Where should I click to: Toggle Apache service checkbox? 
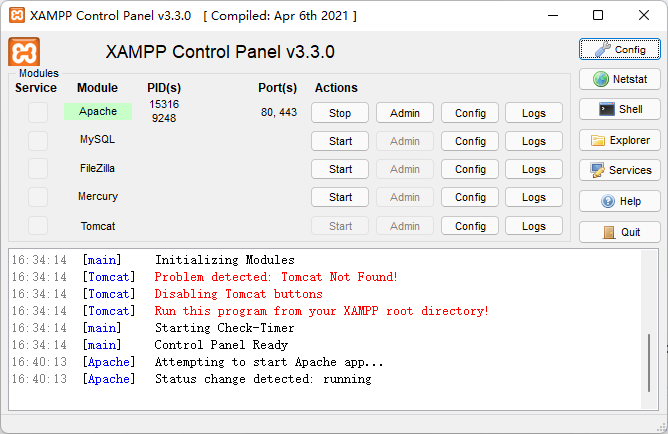38,112
